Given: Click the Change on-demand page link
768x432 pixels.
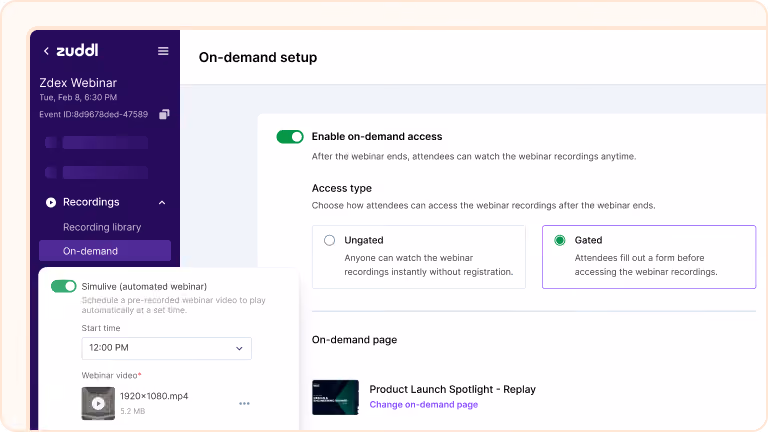Looking at the screenshot, I should pos(424,405).
